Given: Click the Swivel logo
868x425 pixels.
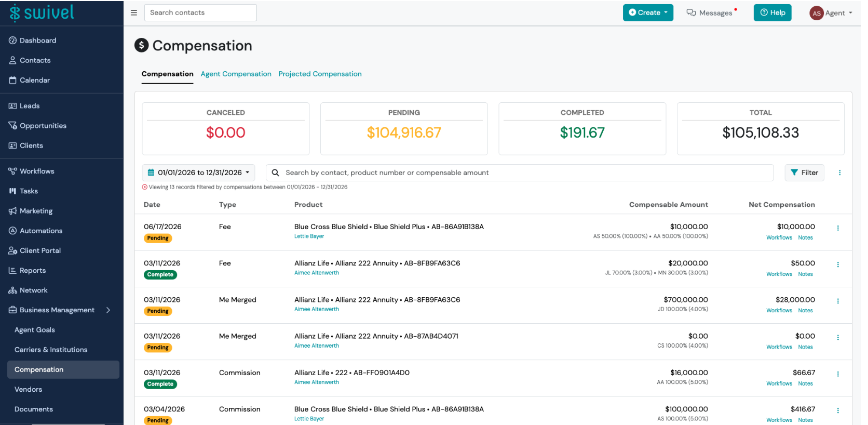Looking at the screenshot, I should coord(42,13).
